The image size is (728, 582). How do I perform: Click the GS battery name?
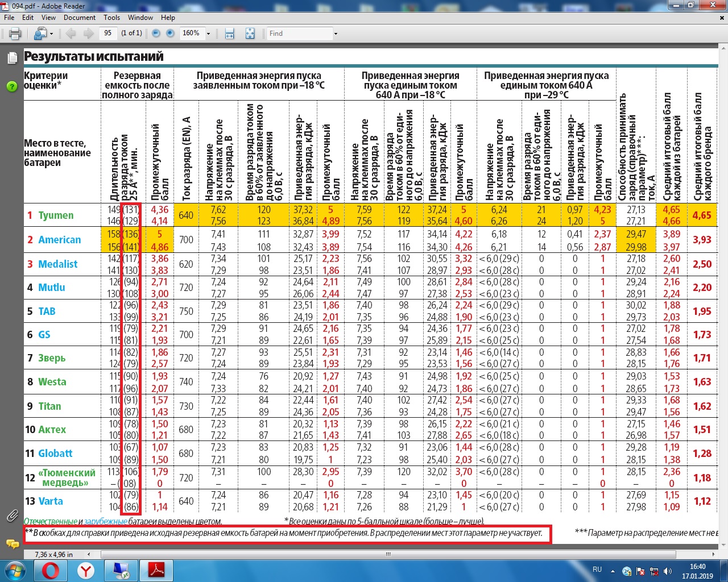(x=44, y=335)
